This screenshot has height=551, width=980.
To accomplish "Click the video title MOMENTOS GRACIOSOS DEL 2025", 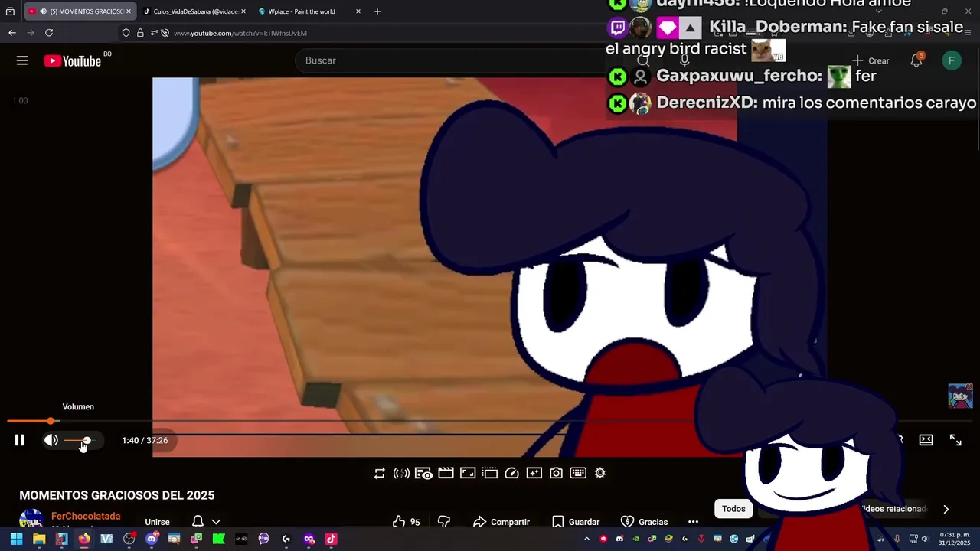I will (117, 495).
